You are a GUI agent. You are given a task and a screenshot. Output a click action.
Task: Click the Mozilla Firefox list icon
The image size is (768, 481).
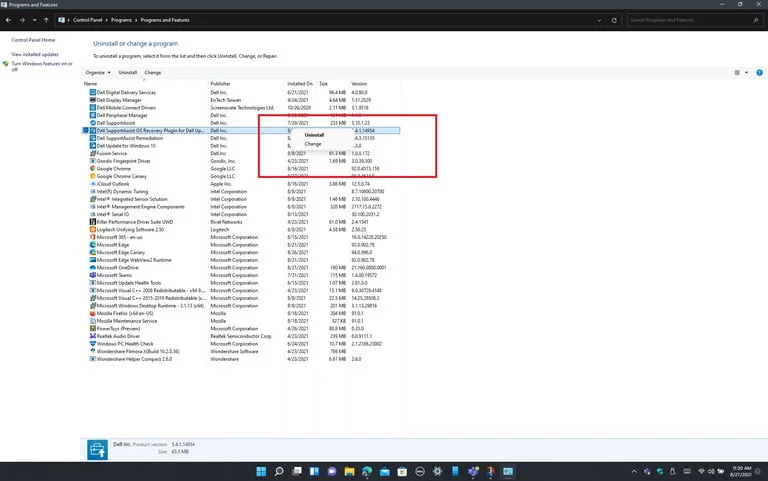(x=93, y=313)
